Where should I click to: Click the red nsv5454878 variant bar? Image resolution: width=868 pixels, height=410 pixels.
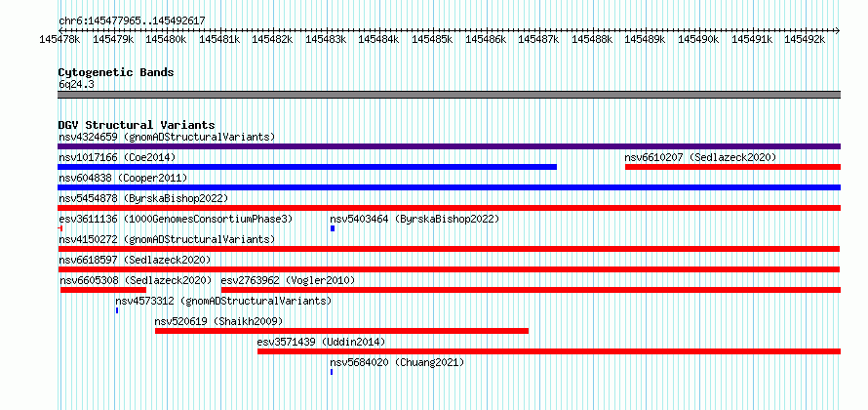[x=449, y=208]
